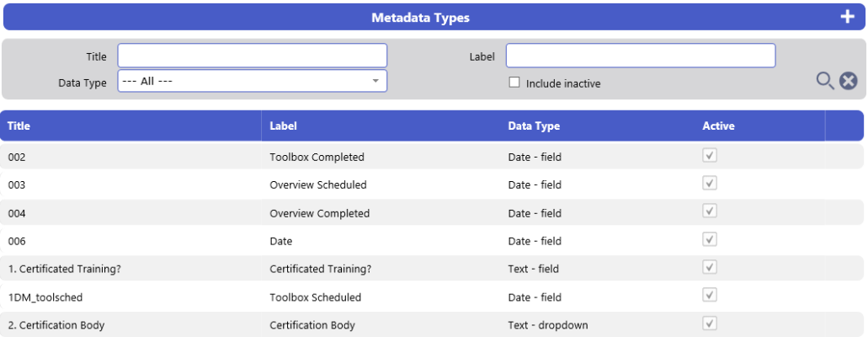This screenshot has width=868, height=337.
Task: Click the 'Toolbox Scheduled' label cell
Action: click(315, 297)
